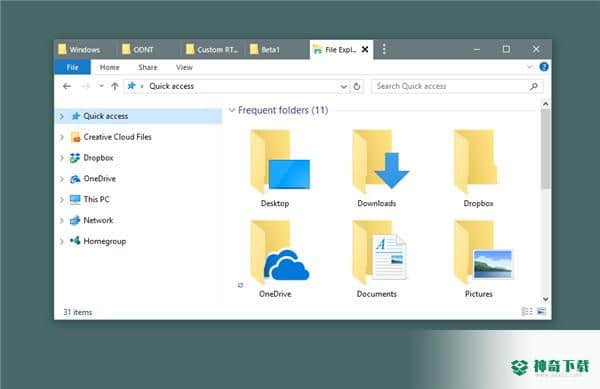The image size is (600, 389).
Task: Select Dropbox in the navigation pane
Action: coord(98,158)
